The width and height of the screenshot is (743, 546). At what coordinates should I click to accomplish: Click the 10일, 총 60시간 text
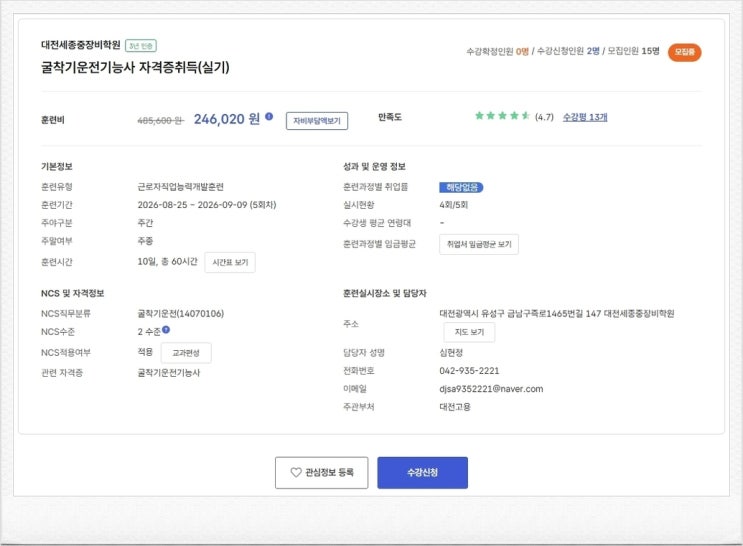click(167, 262)
